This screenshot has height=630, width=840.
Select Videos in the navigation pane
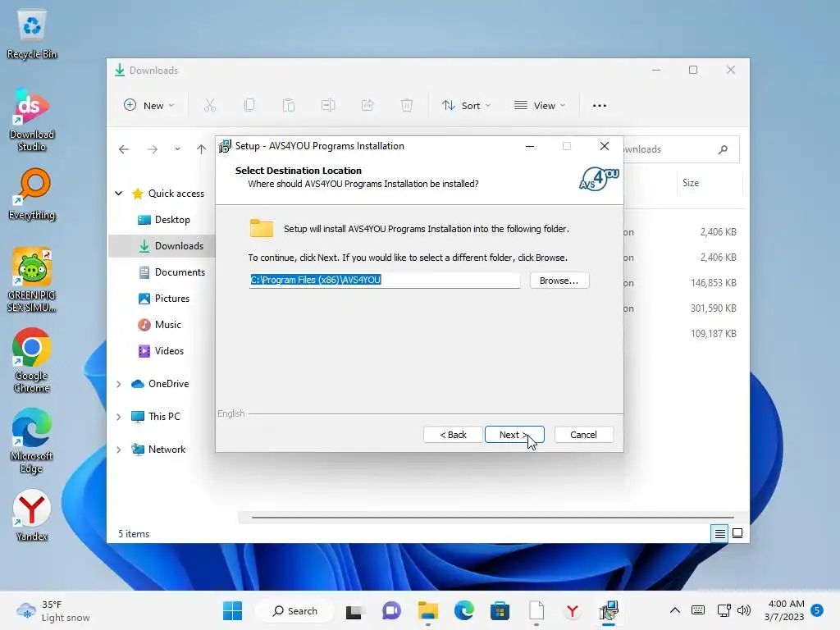[x=162, y=351]
